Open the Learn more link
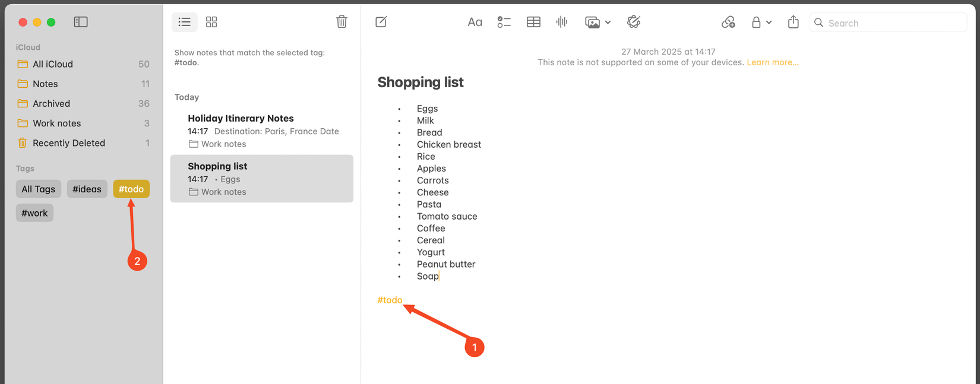The image size is (980, 384). (772, 62)
